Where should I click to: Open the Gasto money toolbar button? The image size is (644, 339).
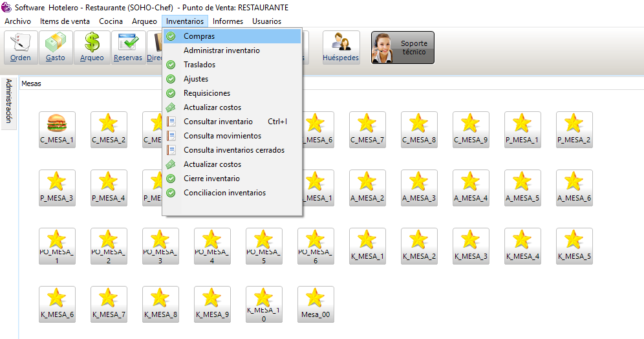pos(56,47)
